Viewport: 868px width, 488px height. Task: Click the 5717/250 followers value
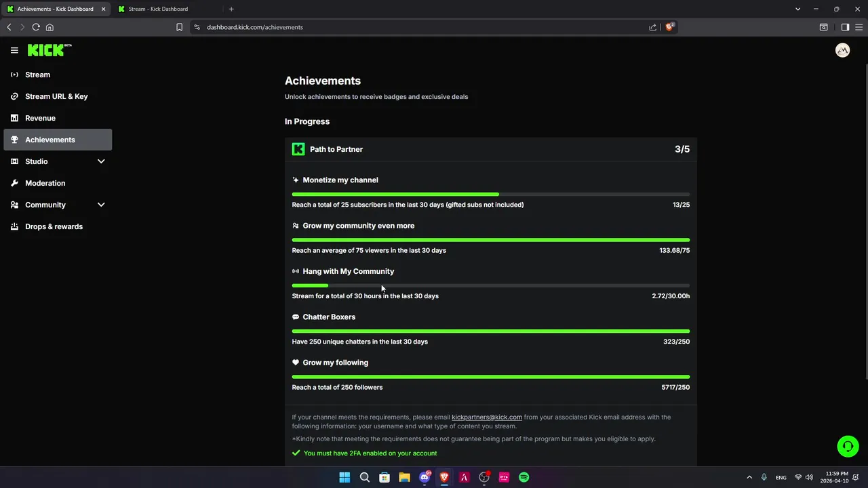675,388
